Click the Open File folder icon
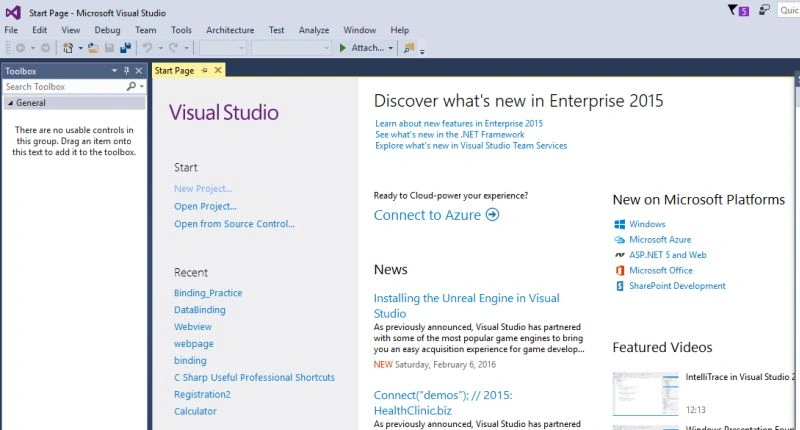This screenshot has width=800, height=430. (x=93, y=48)
